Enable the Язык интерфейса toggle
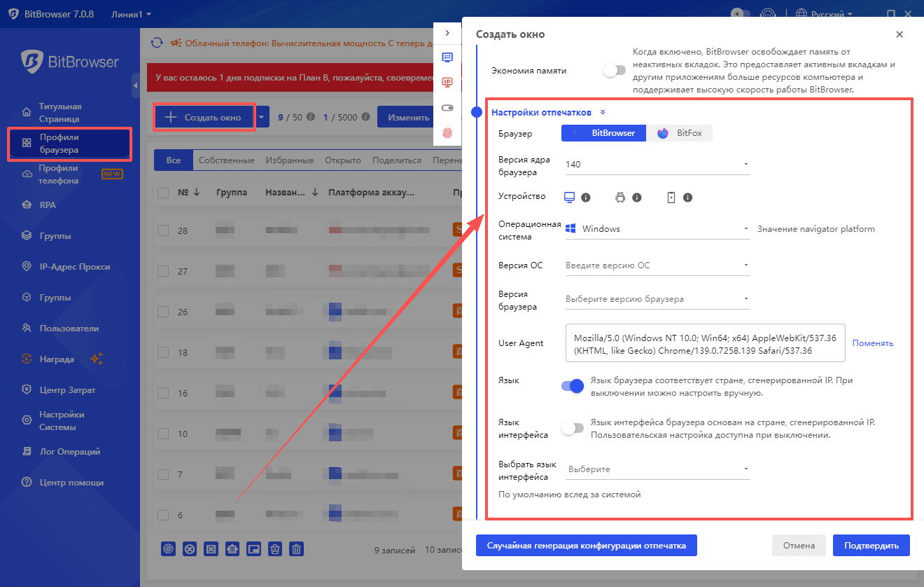The width and height of the screenshot is (924, 587). pos(573,428)
